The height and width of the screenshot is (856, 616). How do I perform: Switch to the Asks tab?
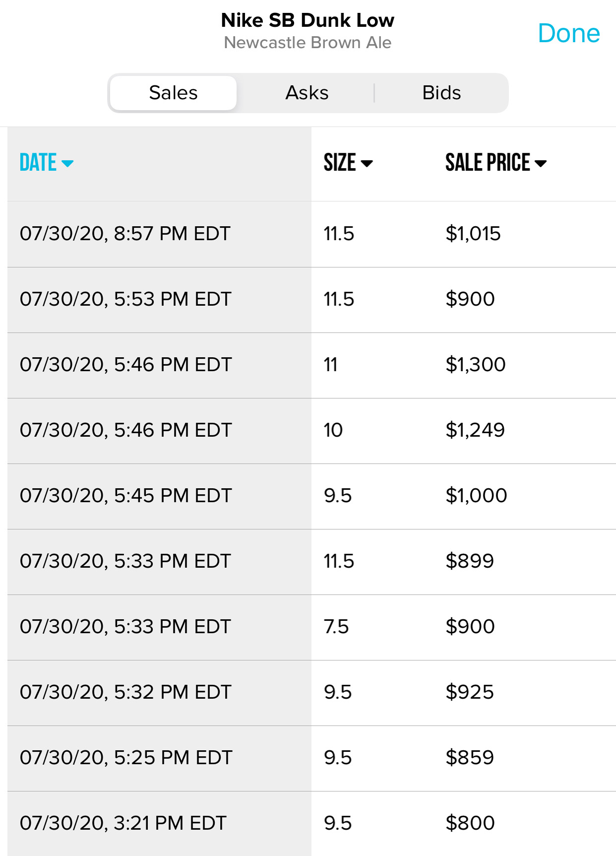coord(307,93)
